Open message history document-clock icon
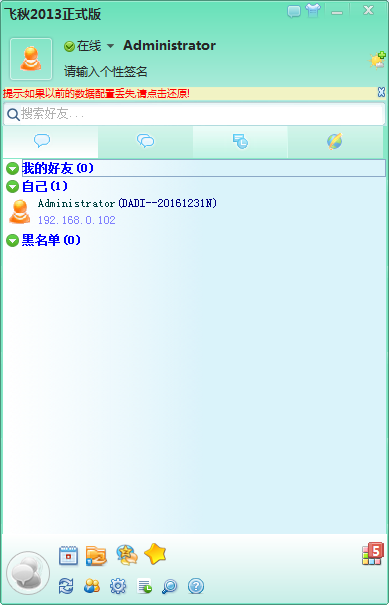Viewport: 389px width, 605px height. point(144,586)
